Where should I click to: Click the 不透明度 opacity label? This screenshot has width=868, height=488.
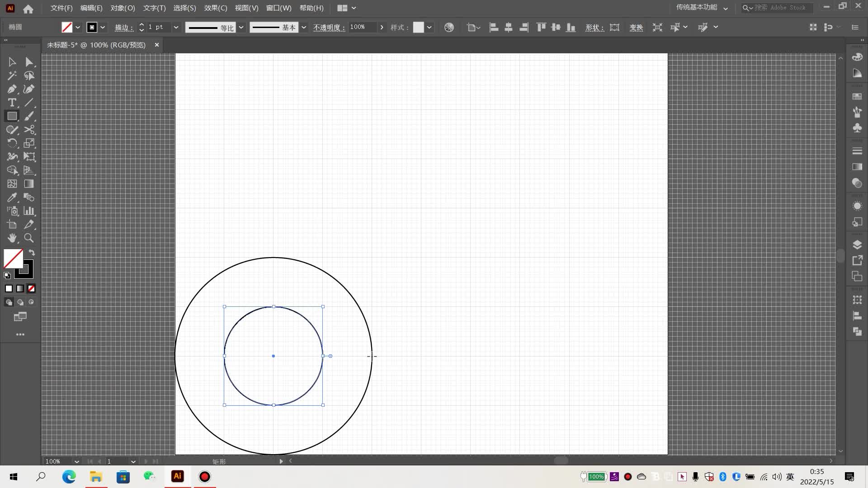[x=329, y=28]
